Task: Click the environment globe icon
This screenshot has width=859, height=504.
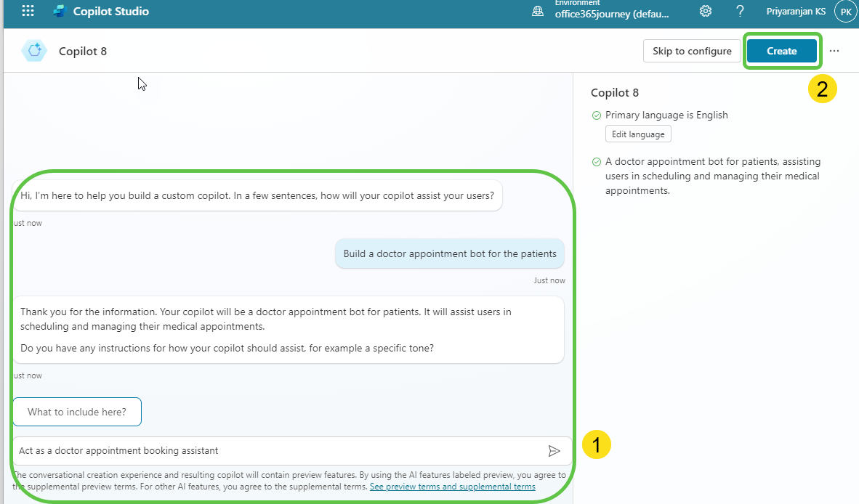Action: (x=536, y=11)
